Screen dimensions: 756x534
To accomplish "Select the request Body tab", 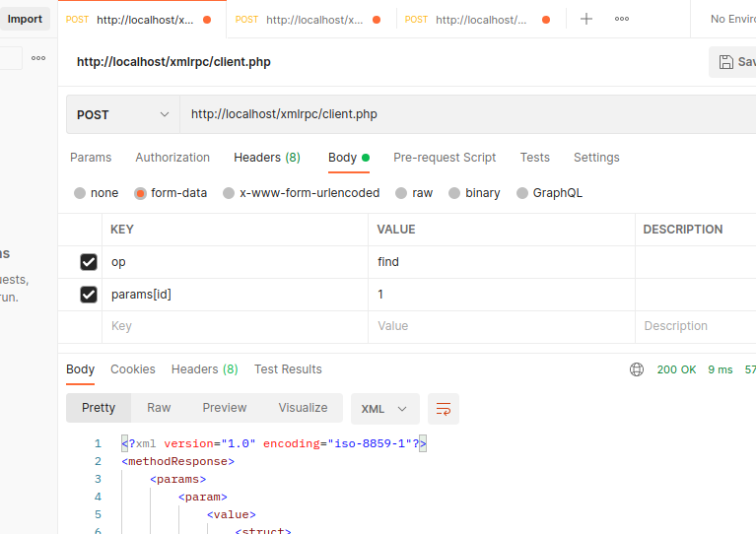I will 349,158.
